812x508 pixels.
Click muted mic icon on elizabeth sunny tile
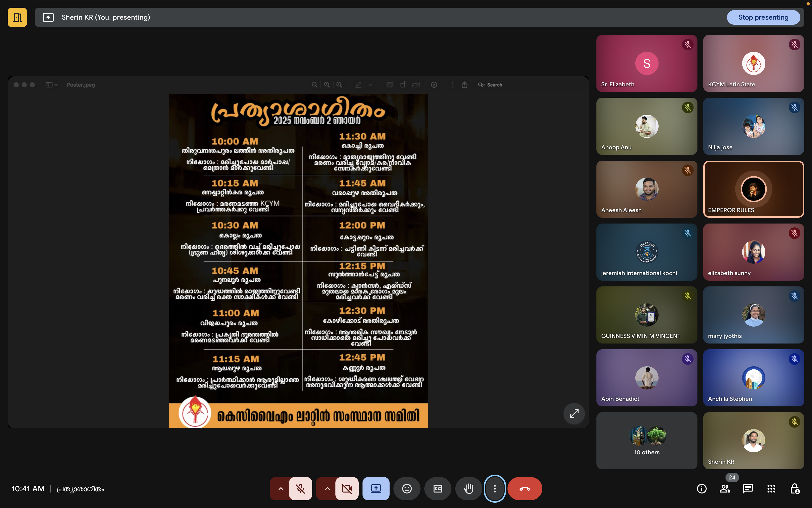[x=794, y=233]
